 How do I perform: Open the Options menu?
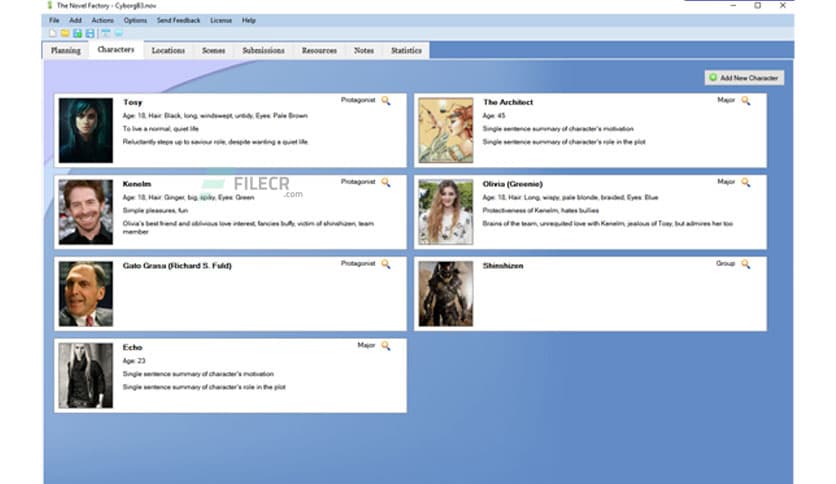135,20
